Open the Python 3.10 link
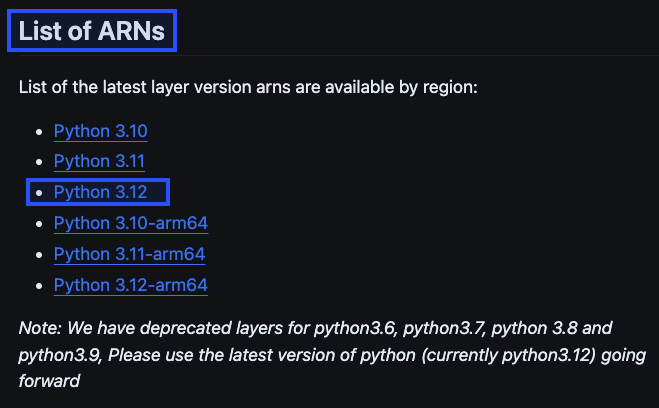The height and width of the screenshot is (408, 659). [100, 131]
